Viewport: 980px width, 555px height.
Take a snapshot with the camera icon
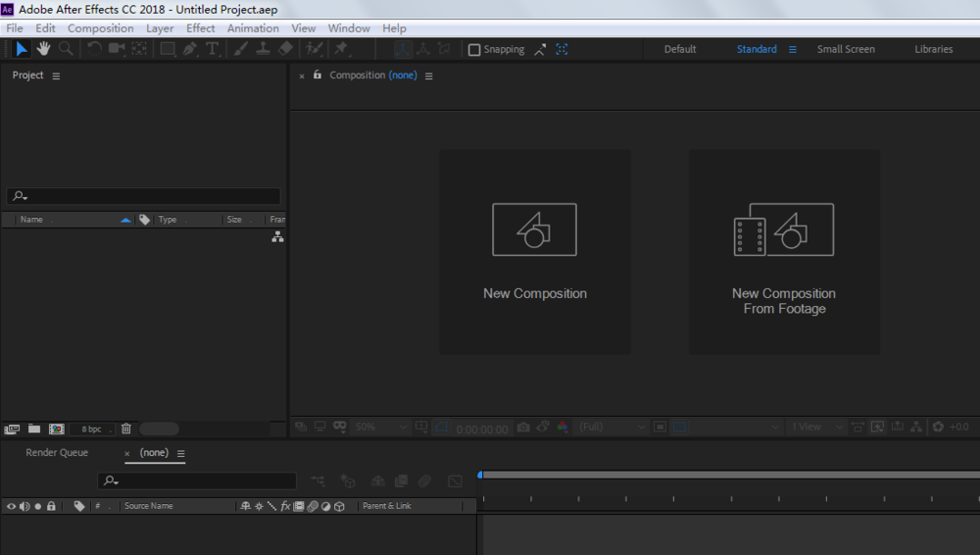point(523,427)
